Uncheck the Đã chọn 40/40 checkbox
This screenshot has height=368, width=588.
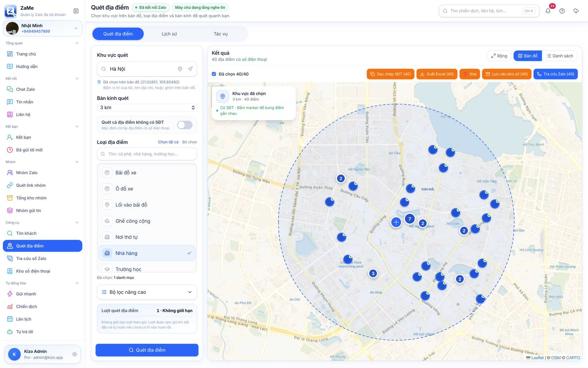pyautogui.click(x=214, y=74)
